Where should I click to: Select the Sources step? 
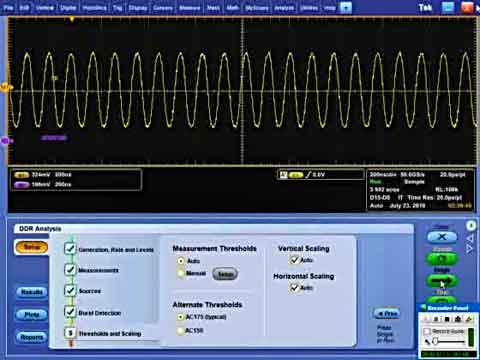click(x=83, y=291)
